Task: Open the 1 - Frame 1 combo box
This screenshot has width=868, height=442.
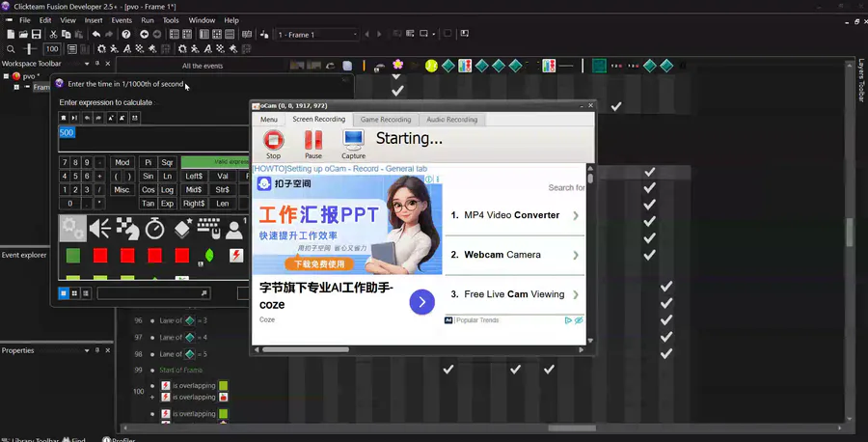Action: [317, 35]
